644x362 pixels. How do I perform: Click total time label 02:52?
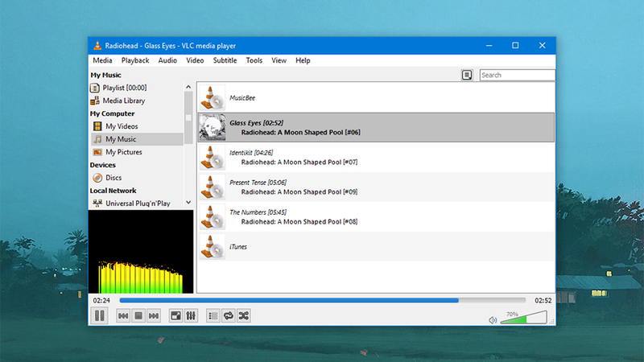pos(543,300)
